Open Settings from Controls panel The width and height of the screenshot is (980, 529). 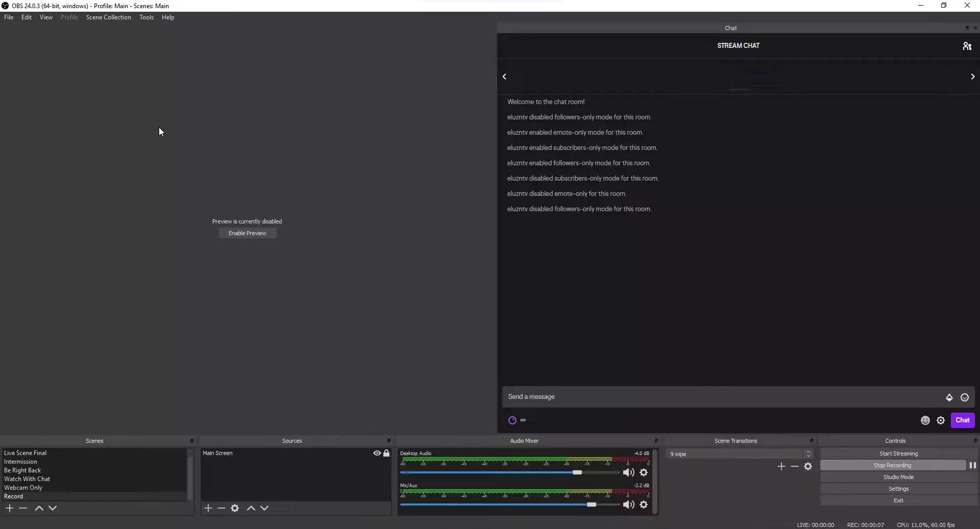coord(898,489)
